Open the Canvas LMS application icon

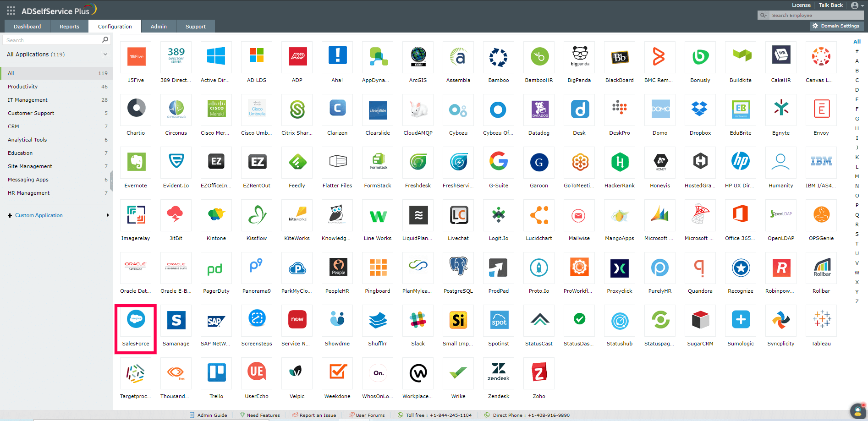click(x=821, y=56)
